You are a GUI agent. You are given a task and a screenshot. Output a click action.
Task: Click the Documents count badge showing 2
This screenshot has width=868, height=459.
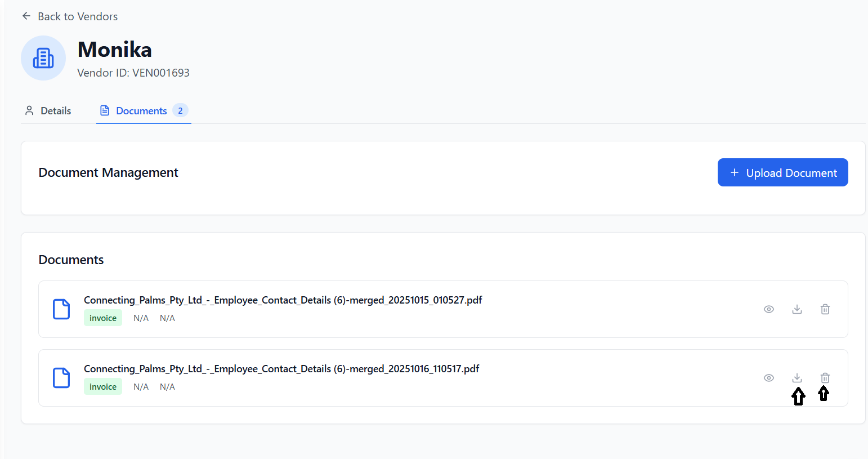(x=181, y=110)
